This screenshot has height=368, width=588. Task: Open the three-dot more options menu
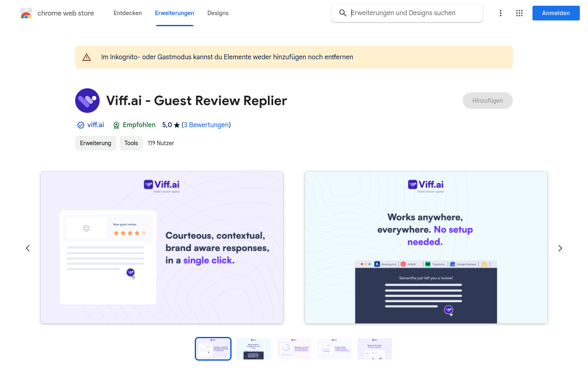(x=501, y=13)
